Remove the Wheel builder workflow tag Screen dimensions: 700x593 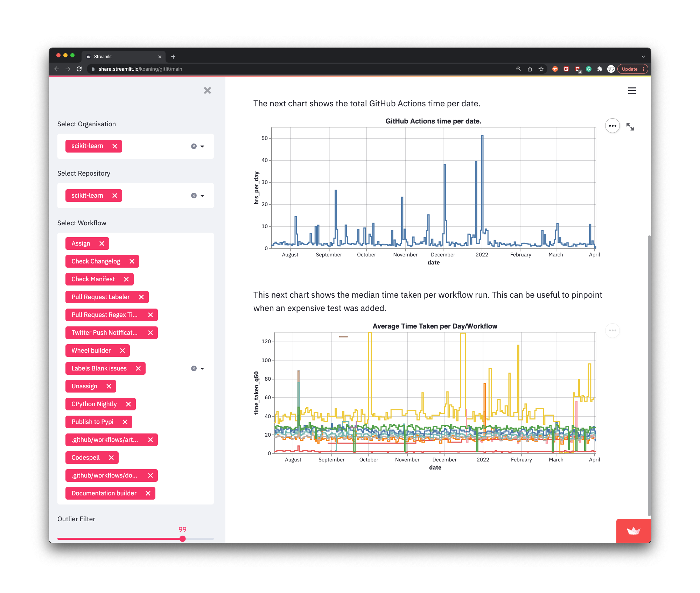122,351
